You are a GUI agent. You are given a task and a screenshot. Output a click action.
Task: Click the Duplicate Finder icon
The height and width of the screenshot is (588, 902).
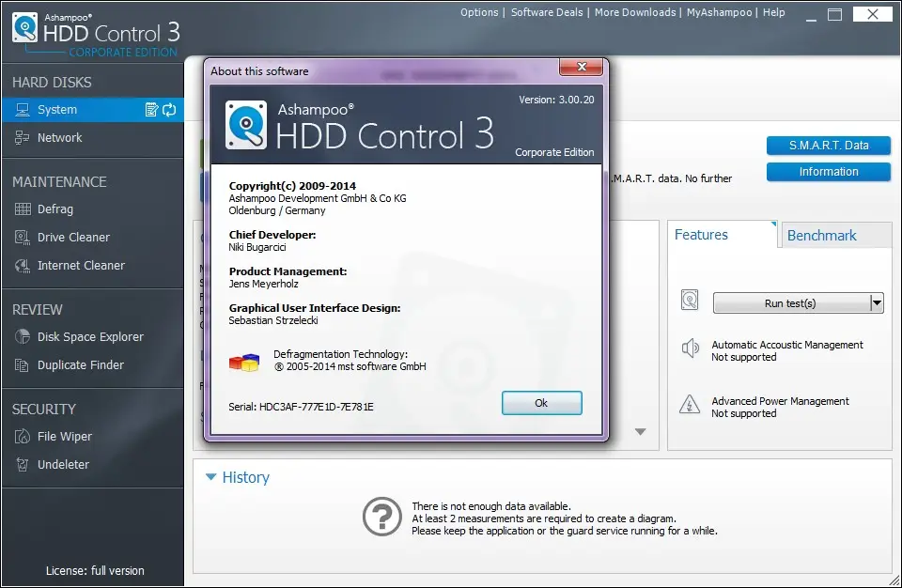[22, 364]
